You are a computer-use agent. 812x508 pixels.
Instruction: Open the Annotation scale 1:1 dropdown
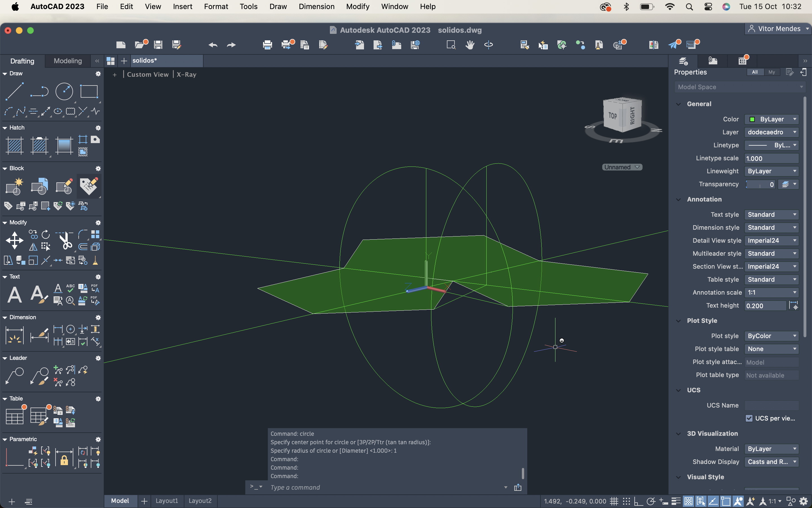(771, 292)
